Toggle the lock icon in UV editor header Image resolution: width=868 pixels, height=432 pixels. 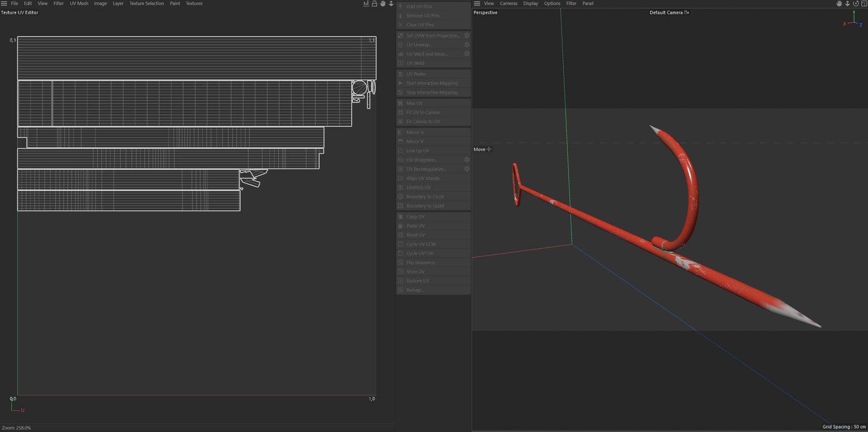(x=374, y=4)
